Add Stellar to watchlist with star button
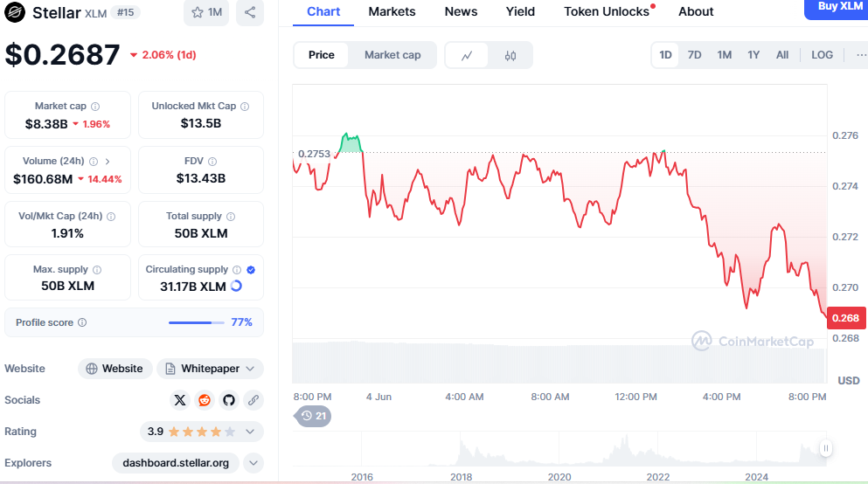This screenshot has width=868, height=484. pos(206,12)
